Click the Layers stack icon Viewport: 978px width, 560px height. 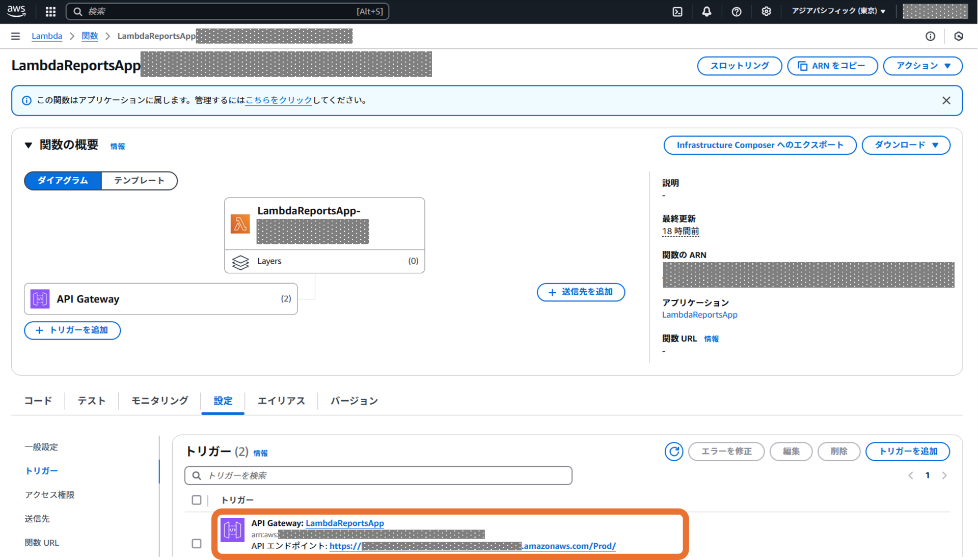point(240,262)
